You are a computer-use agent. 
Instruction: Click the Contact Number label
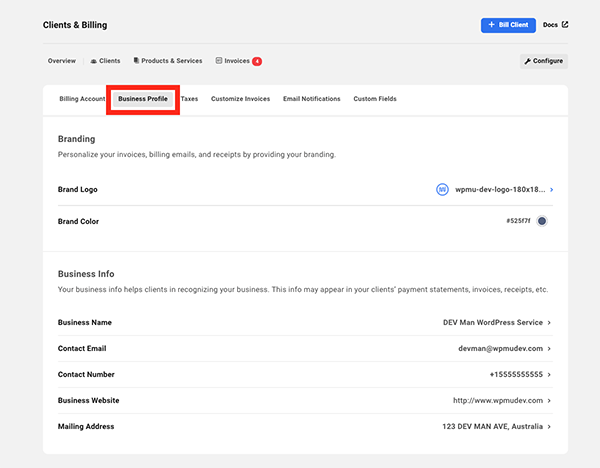(x=86, y=375)
